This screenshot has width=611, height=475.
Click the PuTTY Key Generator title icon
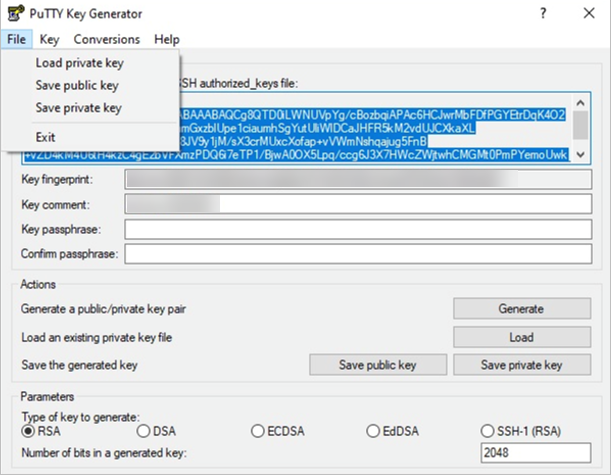pos(16,14)
